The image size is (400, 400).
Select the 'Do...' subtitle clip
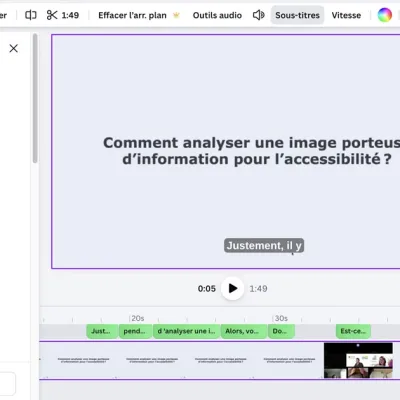(281, 331)
